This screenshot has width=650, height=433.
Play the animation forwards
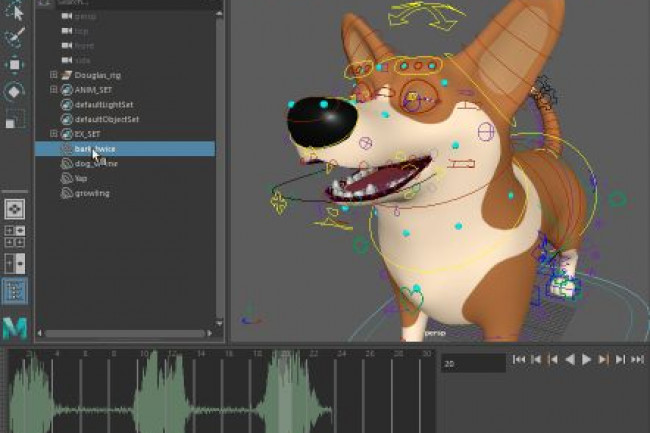(586, 359)
